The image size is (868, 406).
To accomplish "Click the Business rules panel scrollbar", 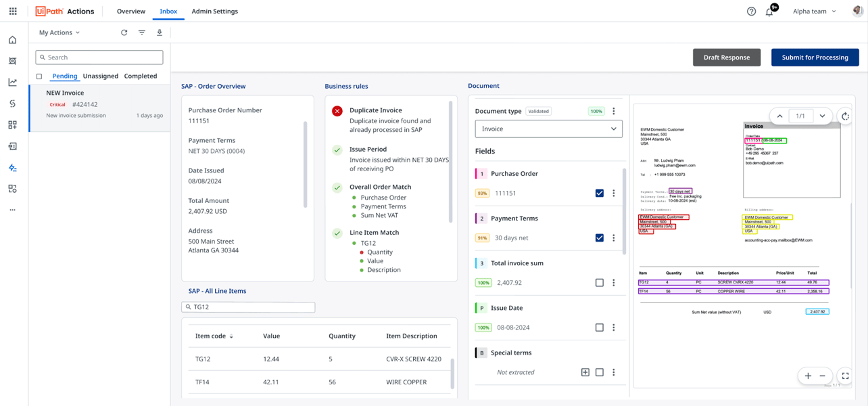I will pos(450,162).
